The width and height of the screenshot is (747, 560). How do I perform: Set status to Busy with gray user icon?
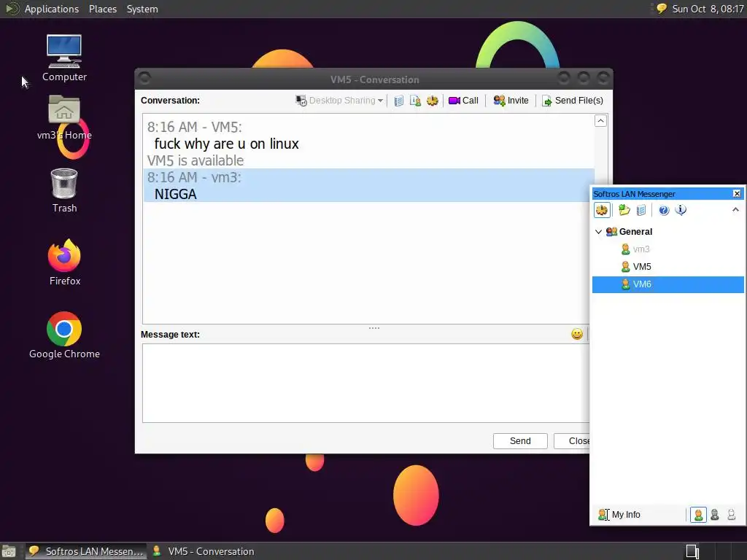[x=715, y=515]
